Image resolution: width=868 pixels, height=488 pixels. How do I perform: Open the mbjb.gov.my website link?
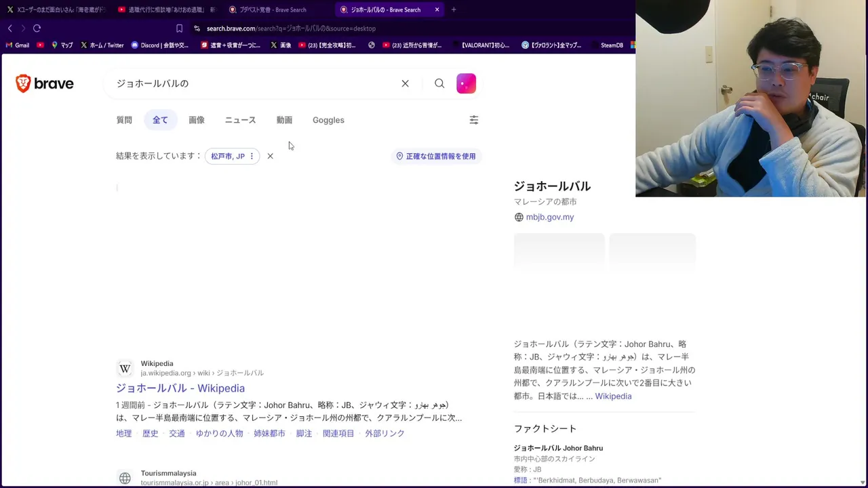[x=550, y=217]
